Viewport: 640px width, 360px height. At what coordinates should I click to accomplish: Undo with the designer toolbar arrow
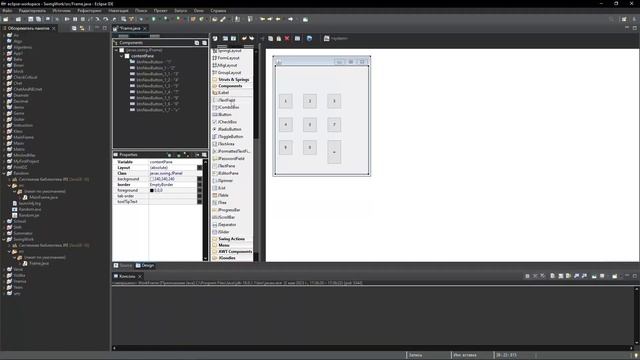click(x=244, y=38)
